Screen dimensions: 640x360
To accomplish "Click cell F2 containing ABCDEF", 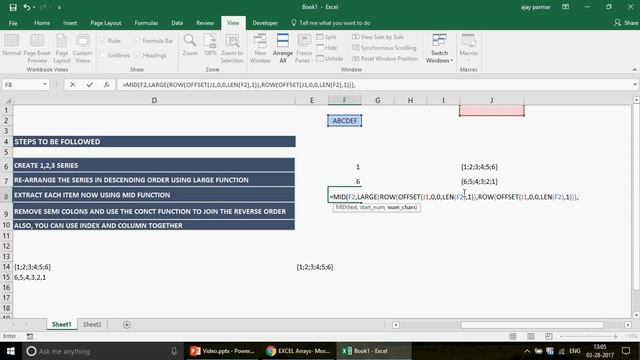I will 344,121.
